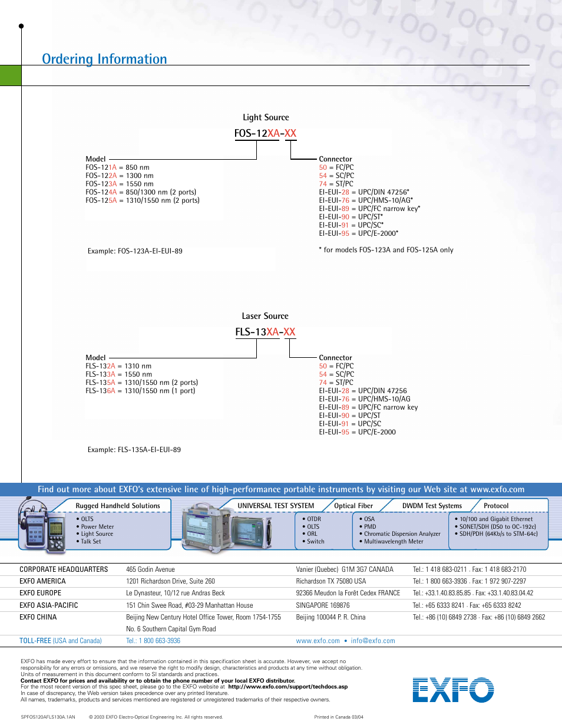Select the FOS-125A 1310/1550 nm row
The image size is (562, 728).
pyautogui.click(x=143, y=200)
